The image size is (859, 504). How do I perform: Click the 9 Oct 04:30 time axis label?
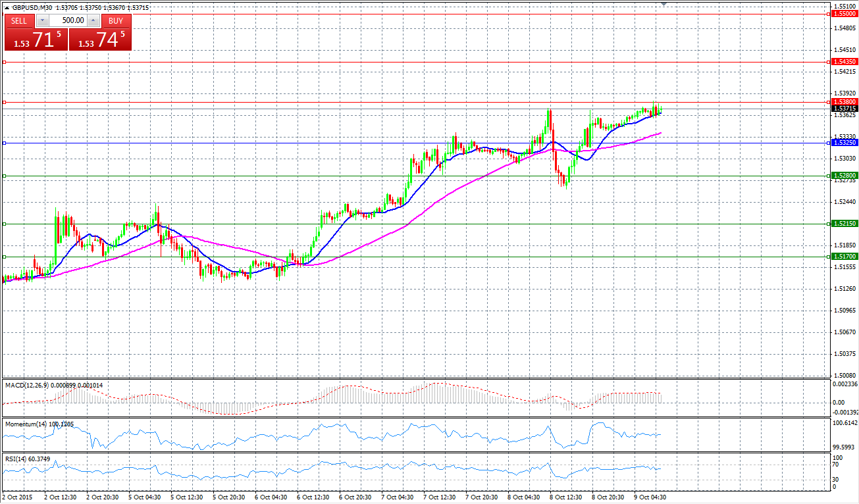pos(651,497)
